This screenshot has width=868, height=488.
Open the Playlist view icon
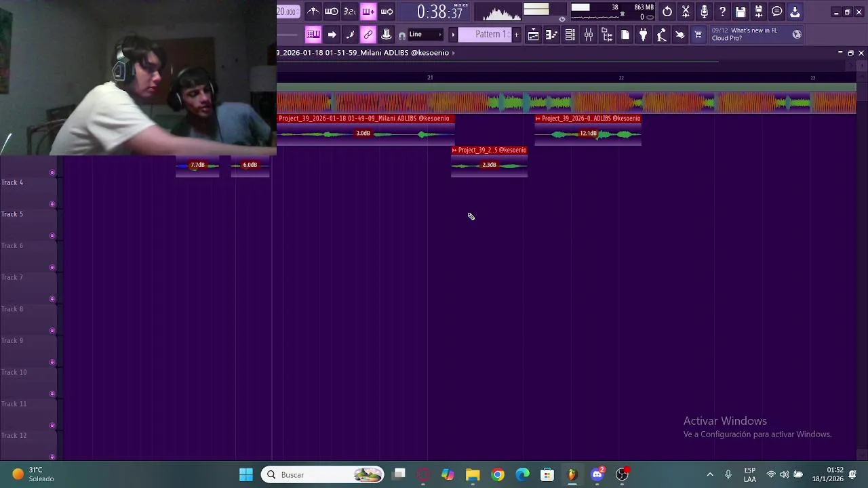point(534,35)
